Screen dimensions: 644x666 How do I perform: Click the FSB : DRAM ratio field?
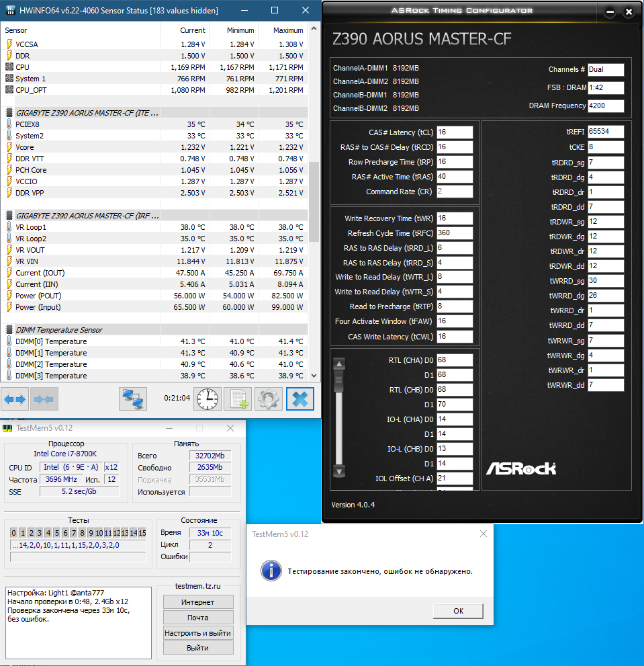pos(606,87)
